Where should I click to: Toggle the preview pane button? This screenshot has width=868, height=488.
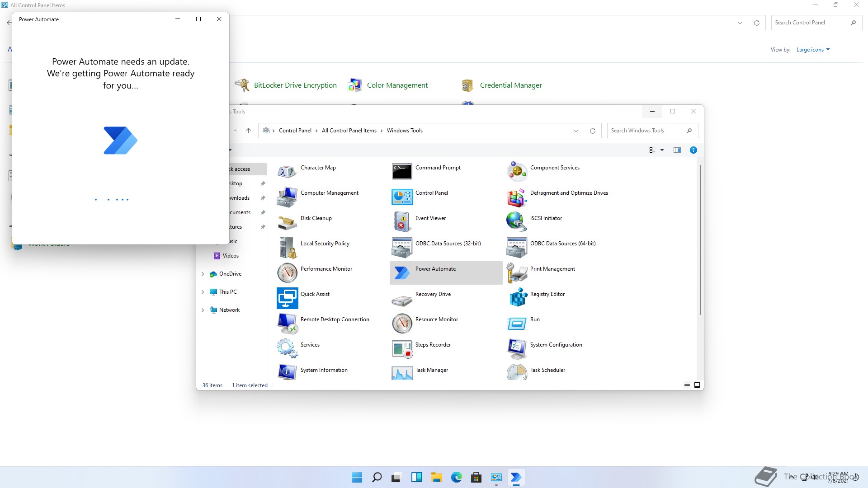(x=677, y=150)
